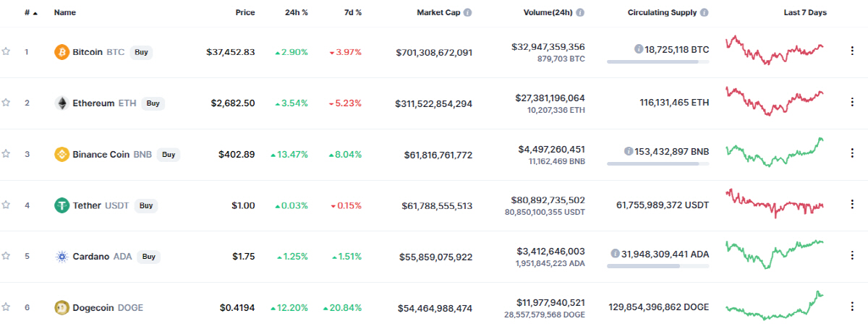Open the Cardano coin name link
This screenshot has height=329, width=868.
tap(90, 256)
